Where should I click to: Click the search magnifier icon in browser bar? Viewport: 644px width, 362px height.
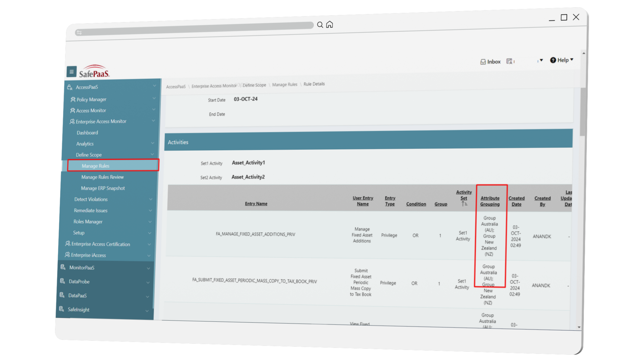pyautogui.click(x=320, y=25)
